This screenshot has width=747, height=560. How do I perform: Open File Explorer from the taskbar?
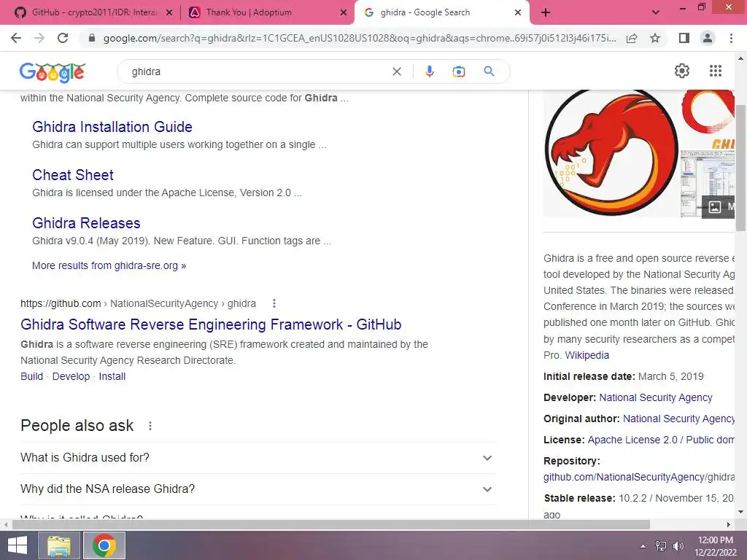(x=59, y=545)
